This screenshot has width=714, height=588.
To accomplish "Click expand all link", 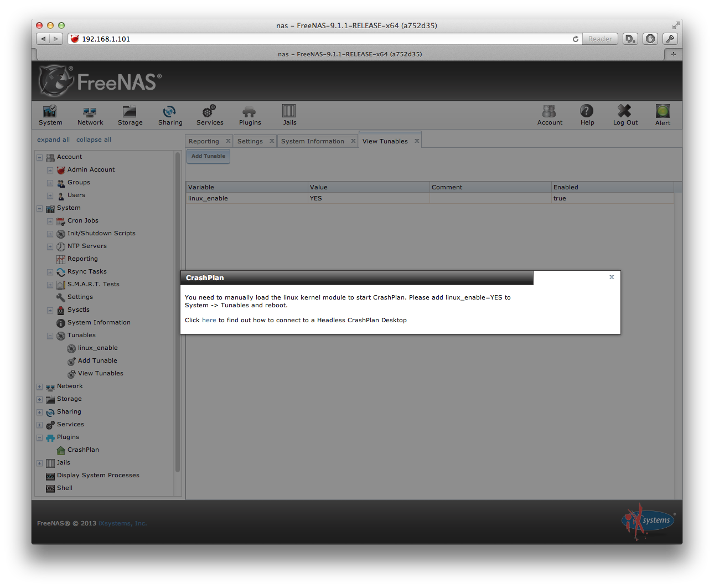I will 53,140.
